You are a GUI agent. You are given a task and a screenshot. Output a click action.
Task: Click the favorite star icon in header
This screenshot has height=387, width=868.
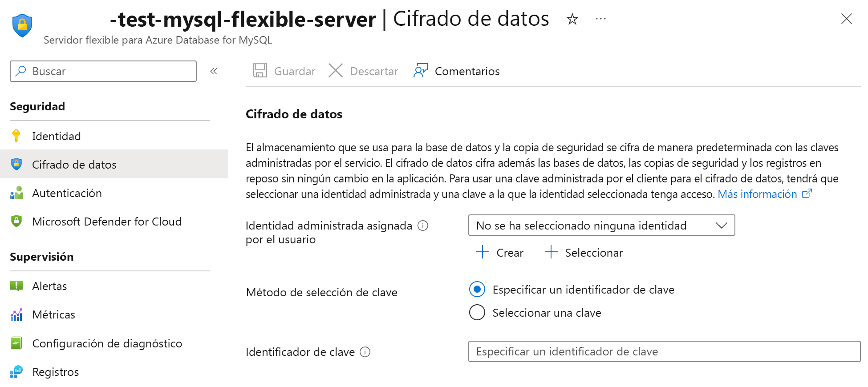click(x=572, y=19)
